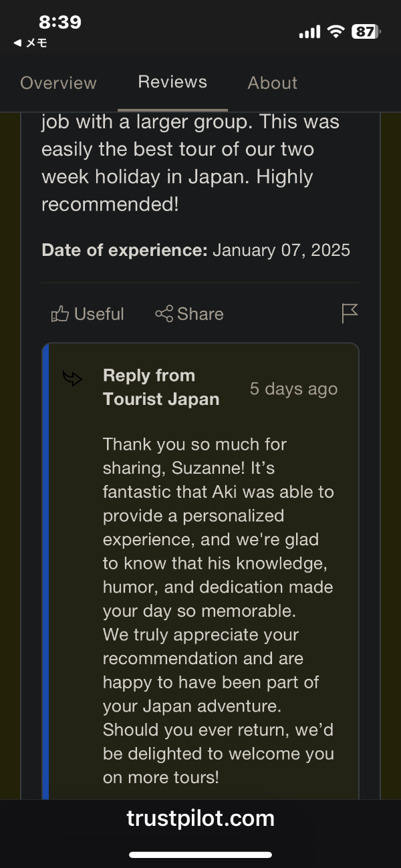Tap the 8:39 clock in status bar
401x868 pixels.
tap(60, 22)
